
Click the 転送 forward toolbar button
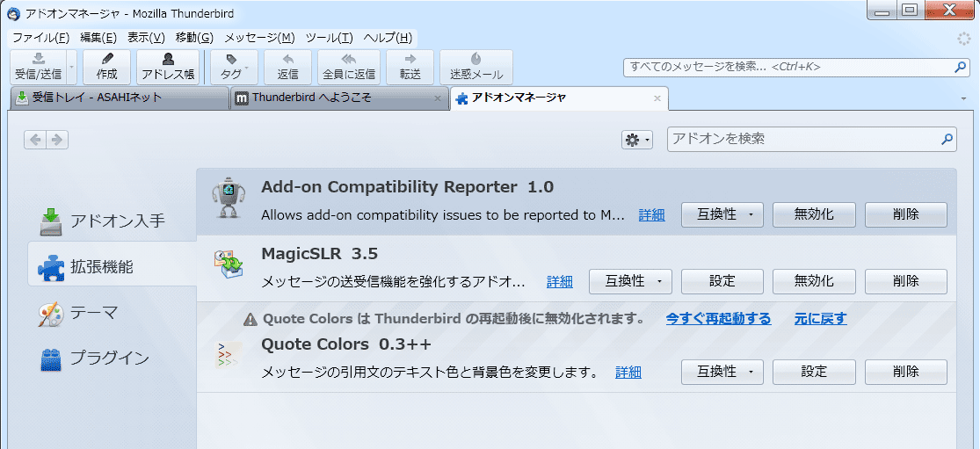click(x=410, y=67)
